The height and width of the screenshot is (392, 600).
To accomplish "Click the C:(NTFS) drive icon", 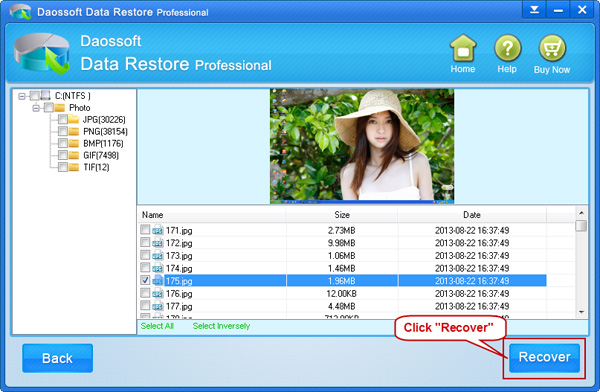I will coord(46,95).
